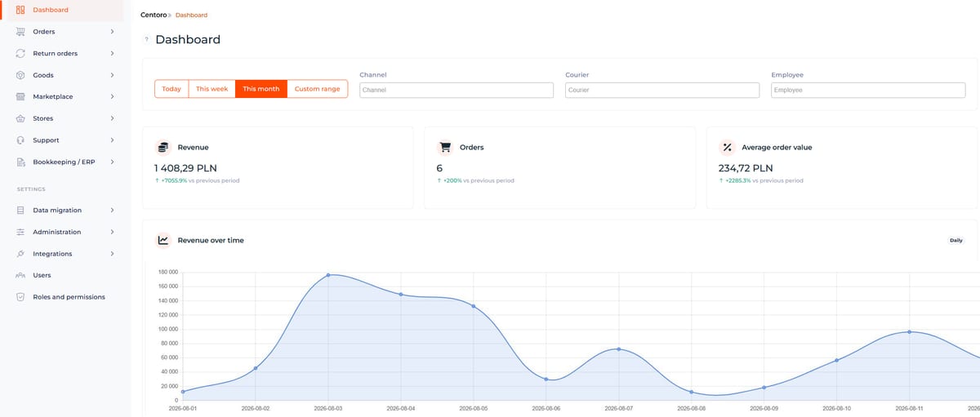Click the Support headset icon
Viewport: 980px width, 417px height.
pyautogui.click(x=20, y=140)
